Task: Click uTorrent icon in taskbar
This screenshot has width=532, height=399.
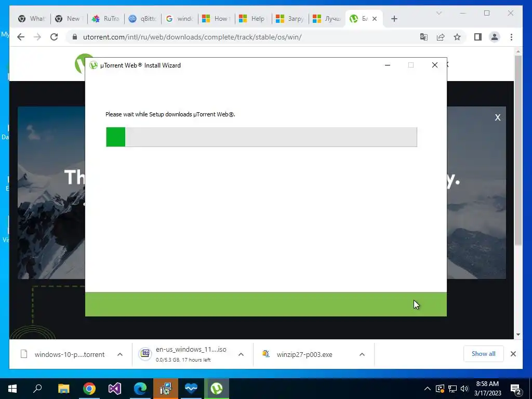Action: [217, 389]
